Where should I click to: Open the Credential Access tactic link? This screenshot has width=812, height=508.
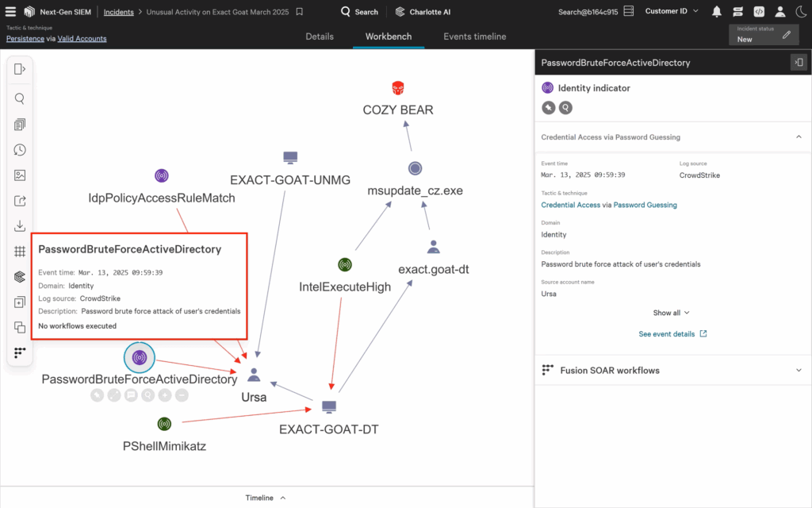click(x=571, y=205)
